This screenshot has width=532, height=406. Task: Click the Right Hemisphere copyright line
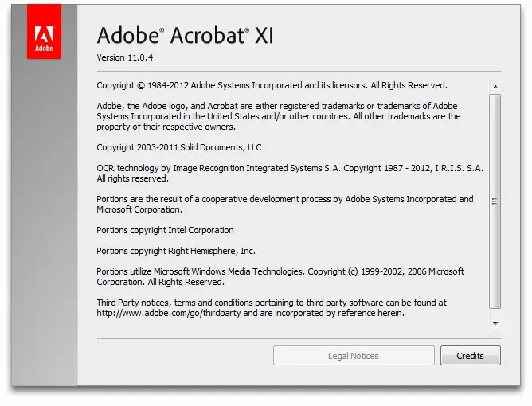click(176, 251)
